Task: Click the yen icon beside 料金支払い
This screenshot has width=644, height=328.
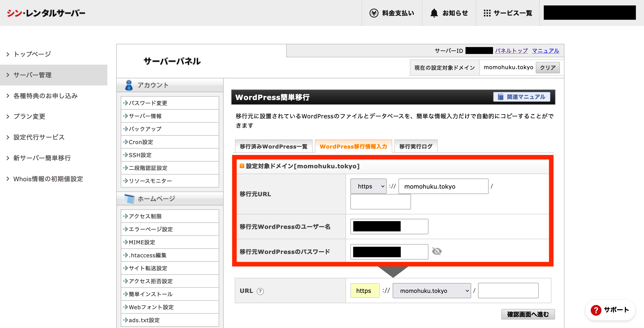Action: coord(374,13)
